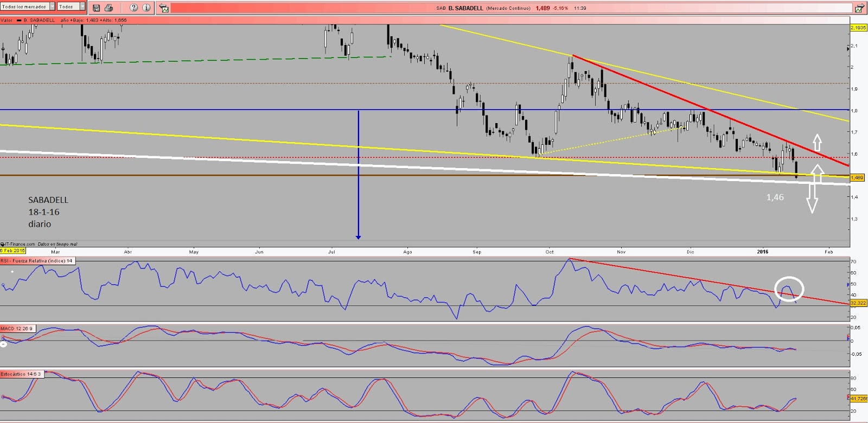Click the information (i) icon

[146, 8]
